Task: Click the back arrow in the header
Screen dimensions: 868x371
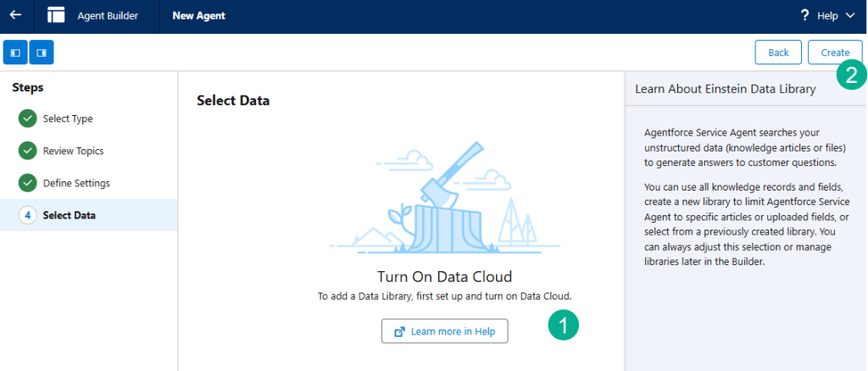Action: pos(15,15)
